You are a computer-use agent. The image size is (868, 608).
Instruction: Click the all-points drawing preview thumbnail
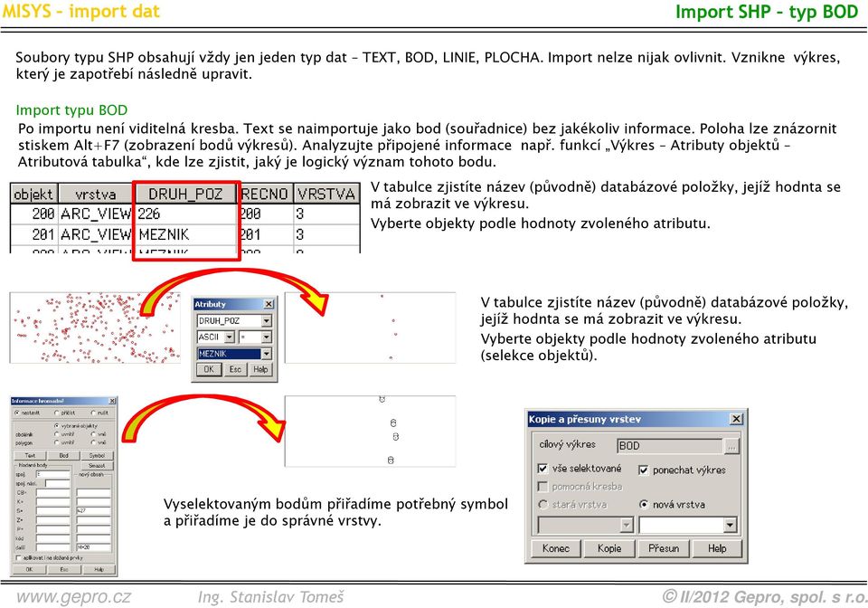click(x=95, y=328)
